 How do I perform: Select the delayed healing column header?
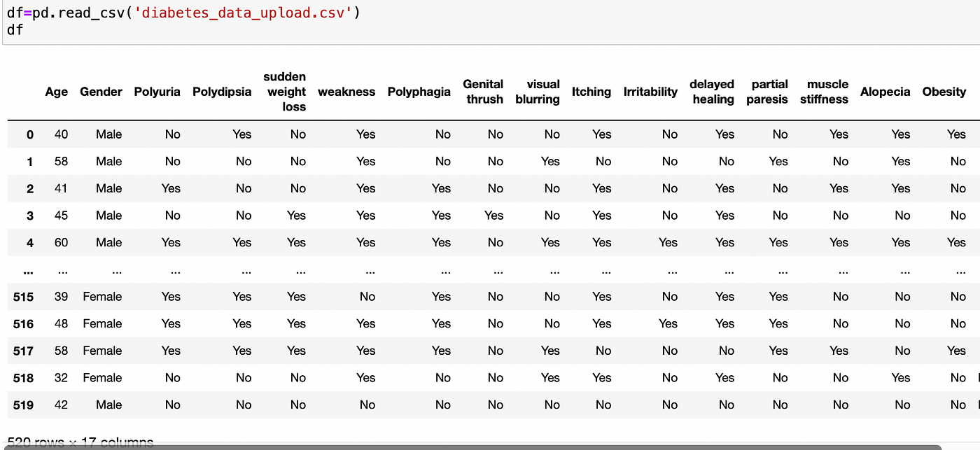[x=712, y=92]
